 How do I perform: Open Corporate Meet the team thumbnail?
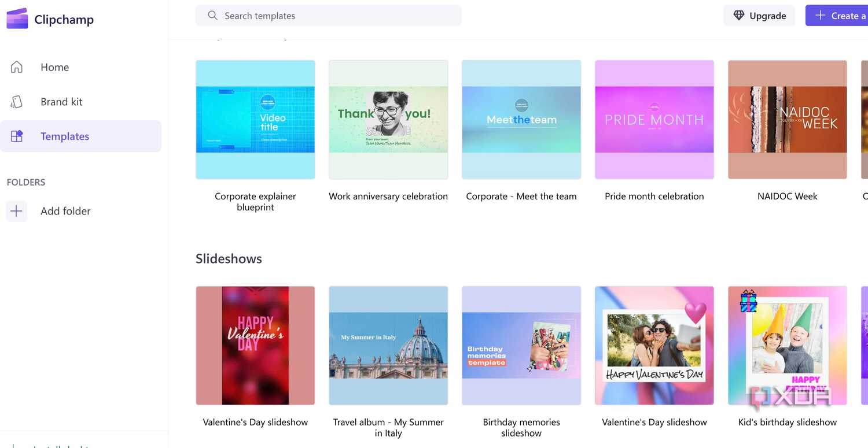[x=521, y=120]
